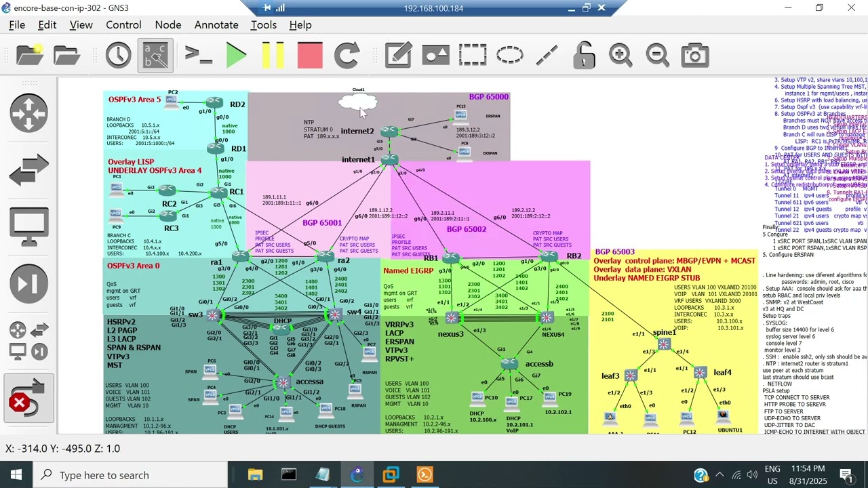Open the View menu
Screen dimensions: 868x488
tap(81, 24)
